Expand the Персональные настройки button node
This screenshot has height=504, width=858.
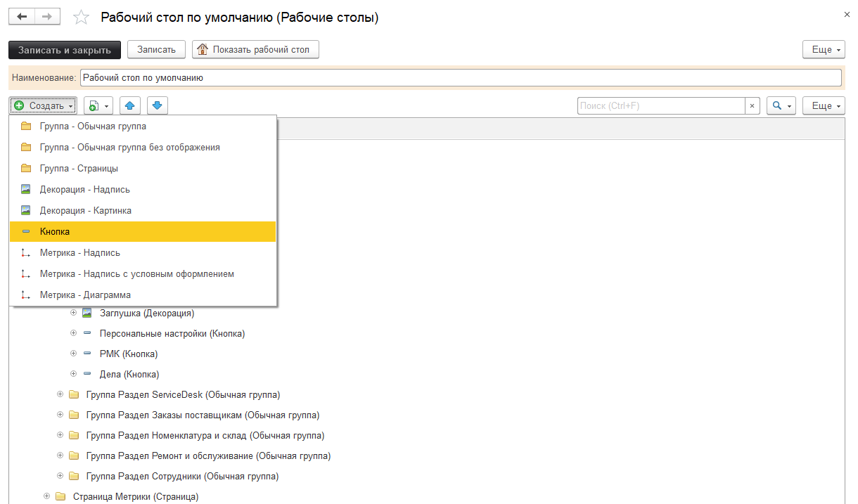pos(73,333)
